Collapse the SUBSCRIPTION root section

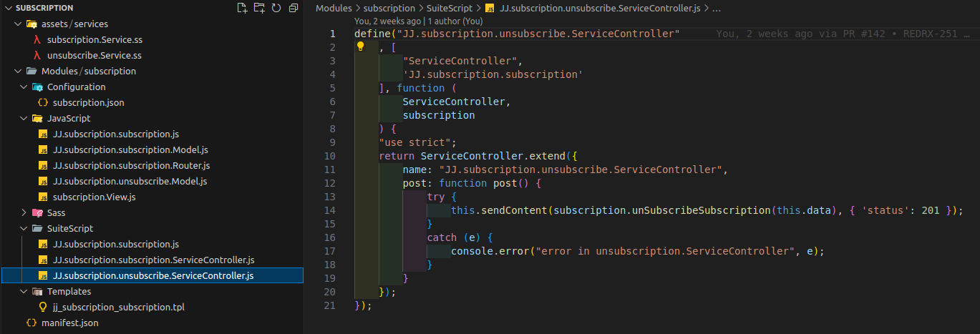7,8
